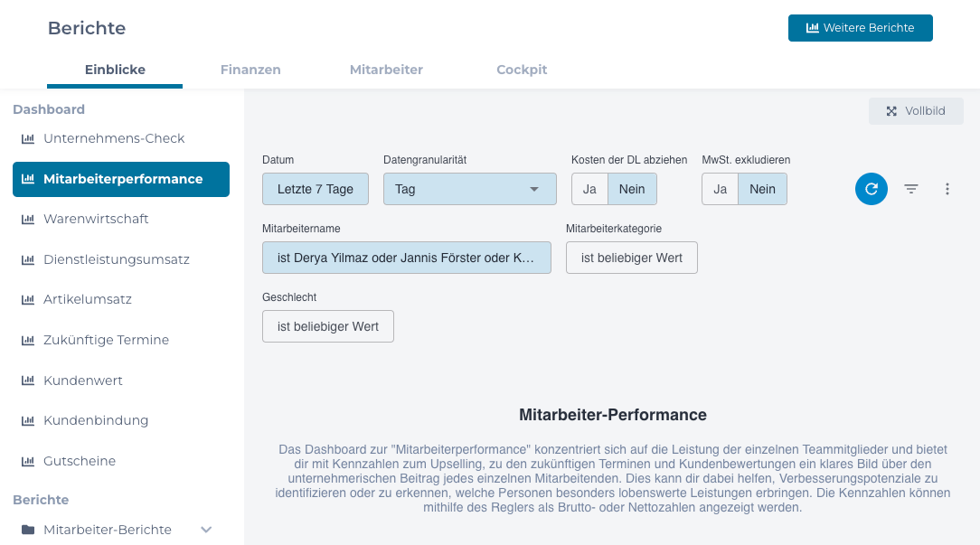Viewport: 980px width, 545px height.
Task: Click the Mitarbeiter-Berichte folder icon
Action: tap(27, 530)
